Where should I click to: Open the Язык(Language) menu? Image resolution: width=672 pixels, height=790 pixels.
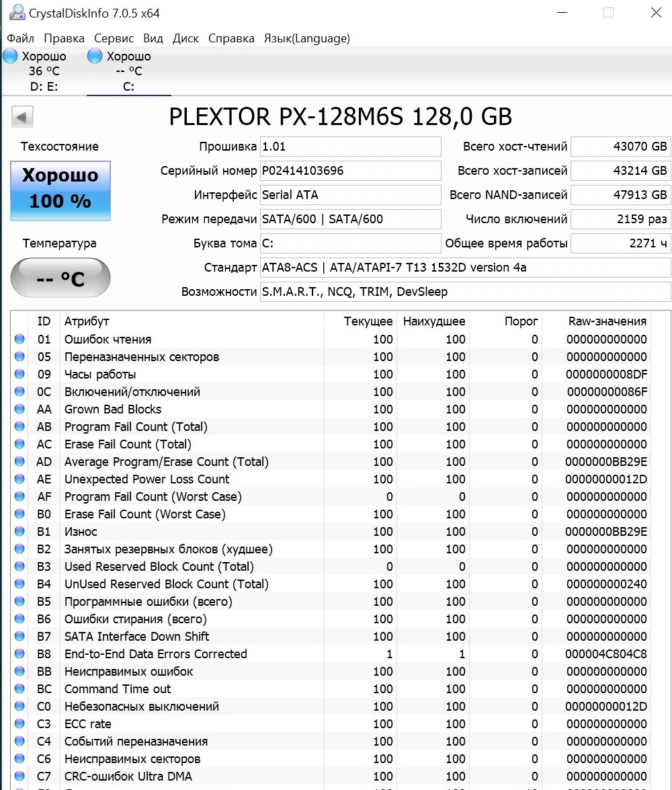pyautogui.click(x=307, y=38)
